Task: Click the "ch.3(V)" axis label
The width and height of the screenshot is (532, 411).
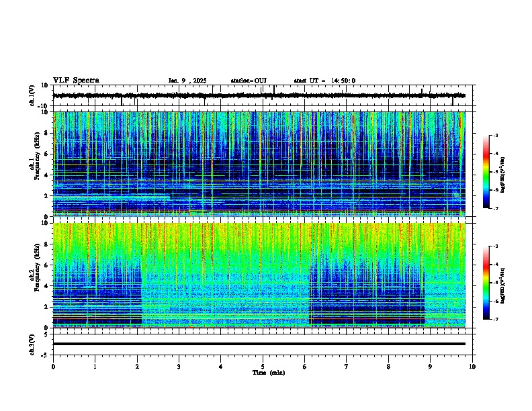Action: point(32,345)
